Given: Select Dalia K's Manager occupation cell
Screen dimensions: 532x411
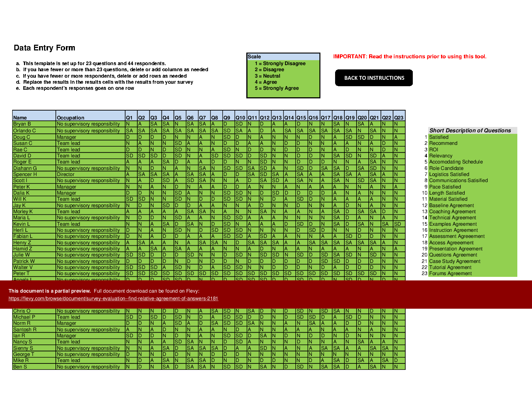Looking at the screenshot, I should click(67, 192).
